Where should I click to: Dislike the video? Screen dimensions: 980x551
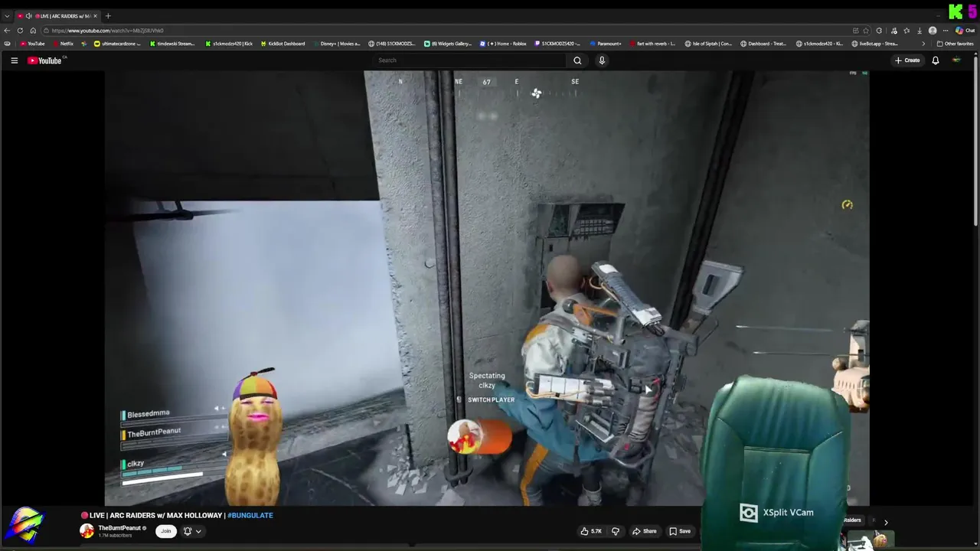[x=616, y=531]
